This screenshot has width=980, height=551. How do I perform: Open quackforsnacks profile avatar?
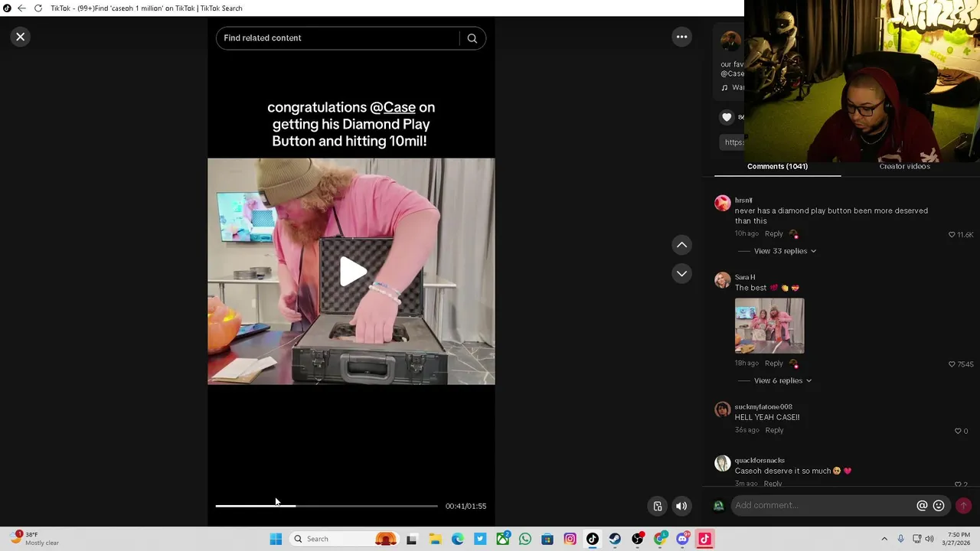[x=722, y=463]
